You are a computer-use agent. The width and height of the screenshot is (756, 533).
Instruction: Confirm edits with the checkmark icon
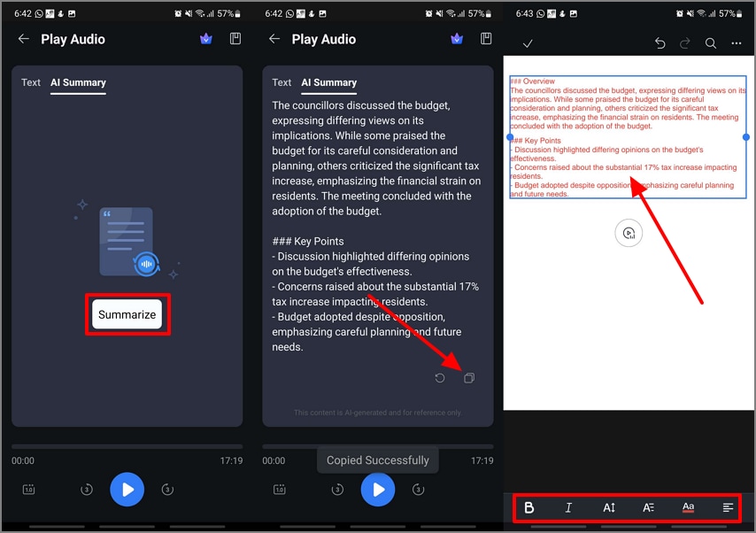(527, 42)
